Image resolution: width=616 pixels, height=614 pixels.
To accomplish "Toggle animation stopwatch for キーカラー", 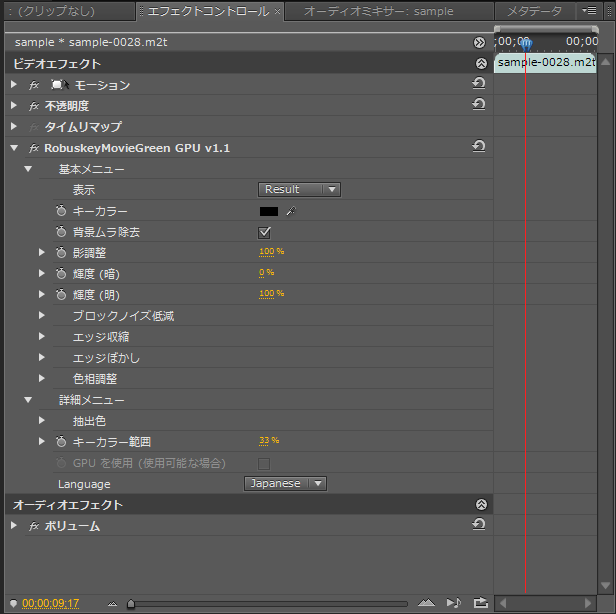I will pos(61,211).
